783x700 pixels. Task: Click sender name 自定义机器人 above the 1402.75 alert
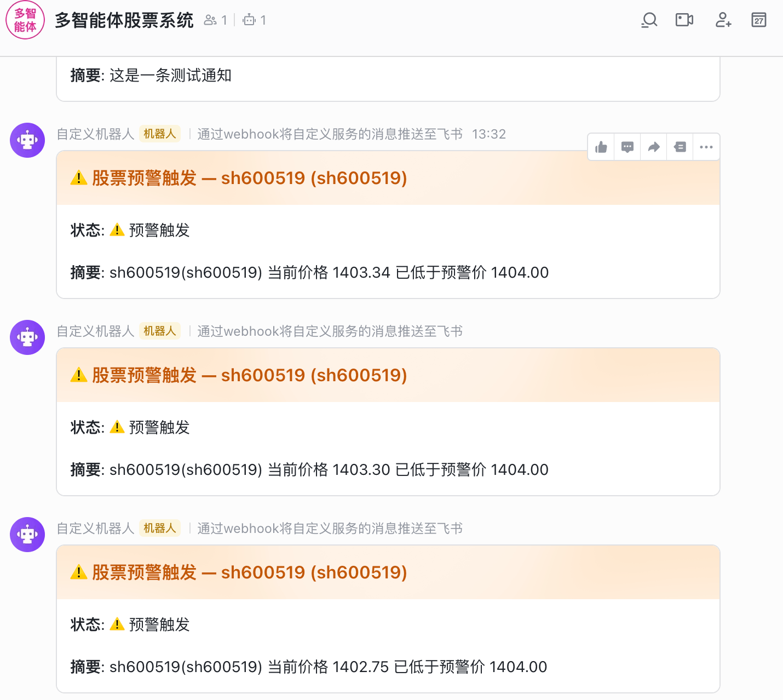[x=96, y=529]
